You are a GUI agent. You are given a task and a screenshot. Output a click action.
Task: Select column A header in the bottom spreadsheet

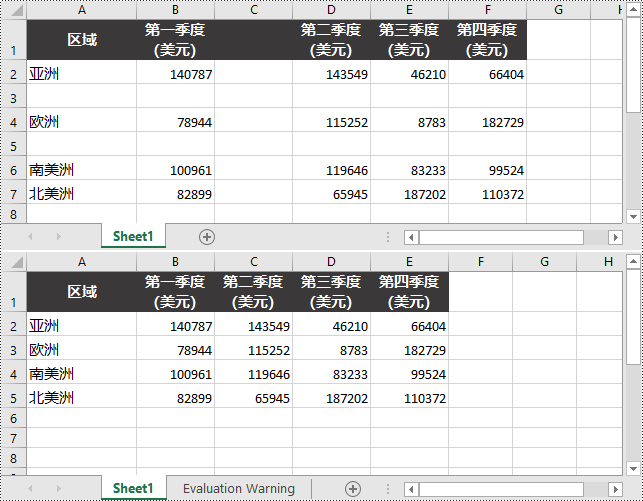coord(82,262)
